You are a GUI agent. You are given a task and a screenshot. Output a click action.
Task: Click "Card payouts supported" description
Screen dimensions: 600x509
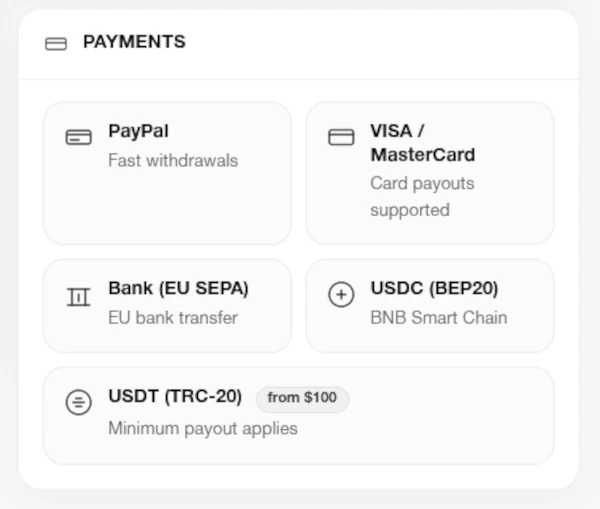pyautogui.click(x=422, y=196)
